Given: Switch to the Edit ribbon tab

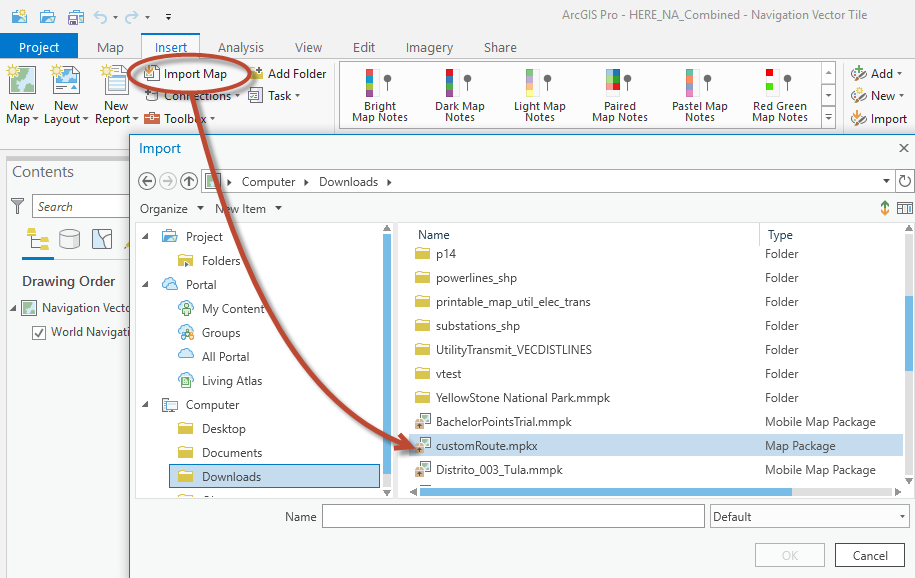Looking at the screenshot, I should tap(364, 47).
